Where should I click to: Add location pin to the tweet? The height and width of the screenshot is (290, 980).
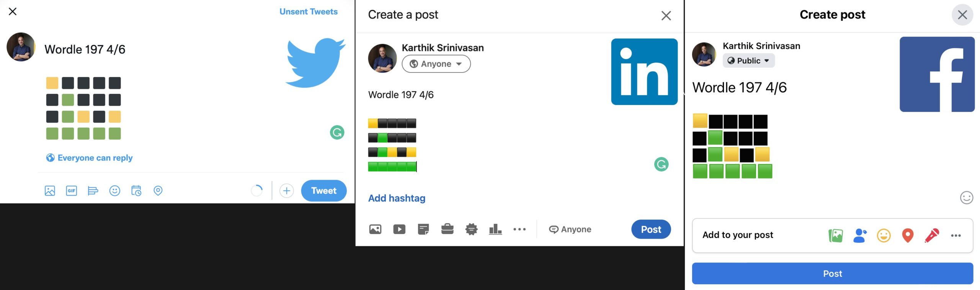coord(158,191)
